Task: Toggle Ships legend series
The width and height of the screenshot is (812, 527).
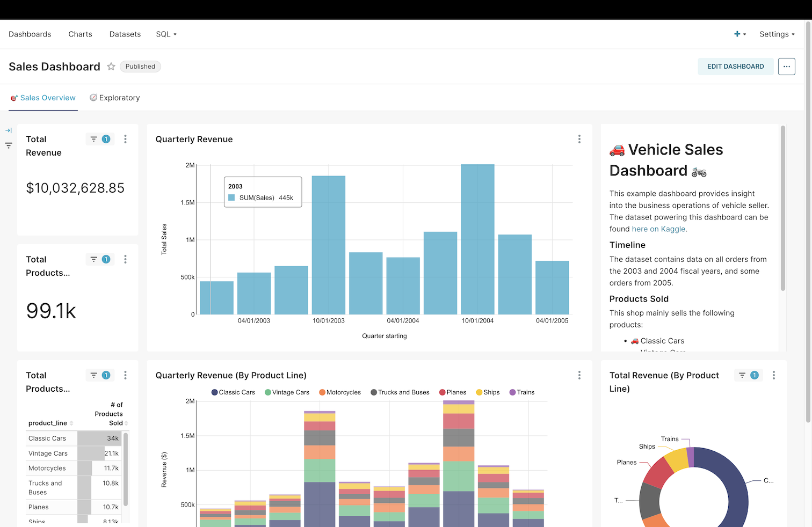Action: (x=488, y=392)
